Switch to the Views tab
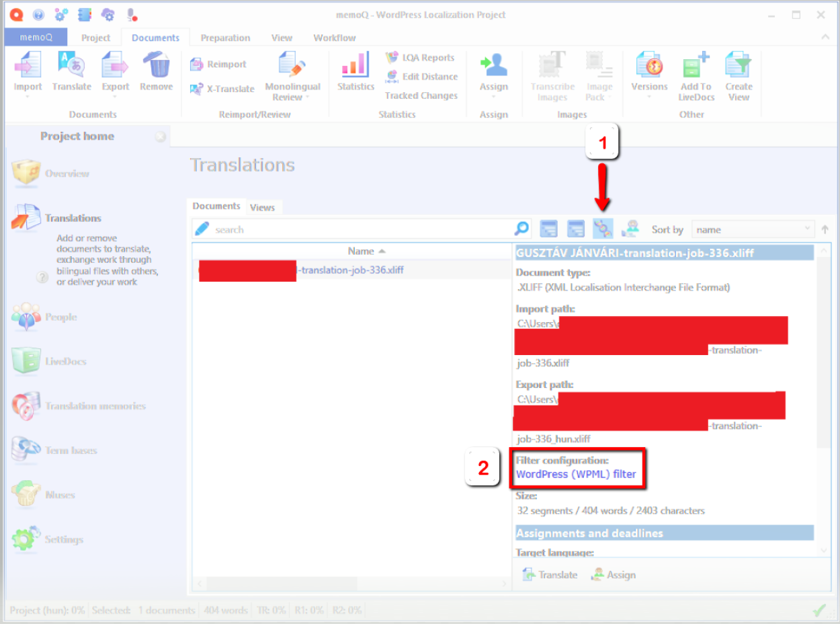 [262, 207]
